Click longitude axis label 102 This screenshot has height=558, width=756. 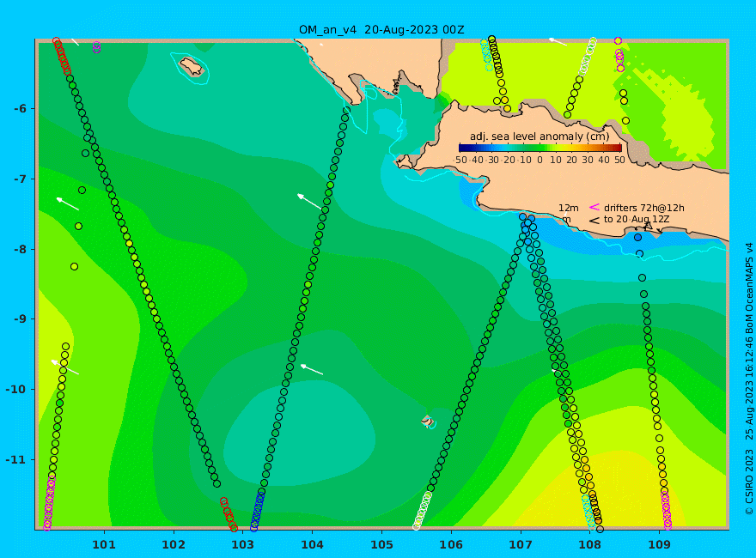[x=174, y=545]
